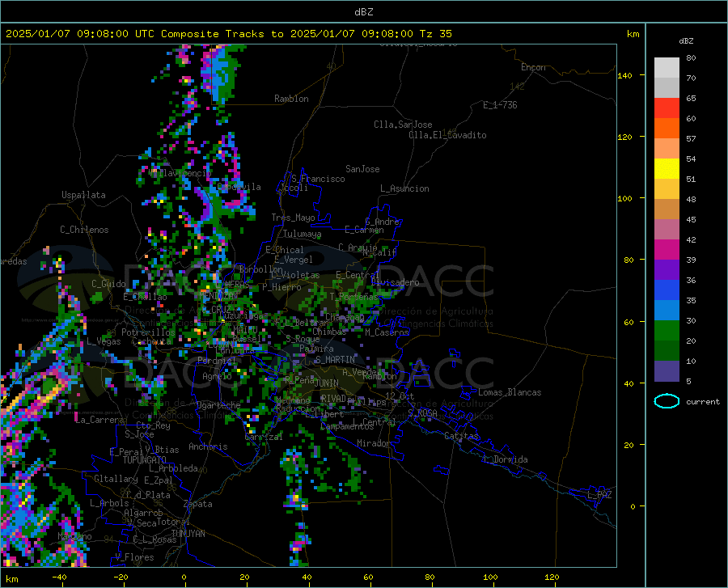Click the 'Lomas_Blancas' place label

pos(510,392)
